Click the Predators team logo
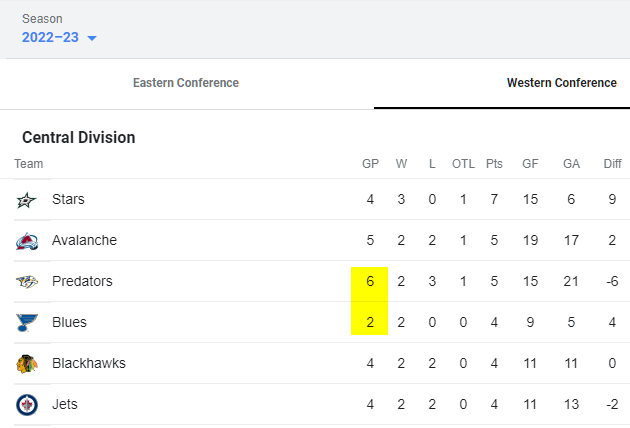Viewport: 630px width, 428px height. click(27, 282)
